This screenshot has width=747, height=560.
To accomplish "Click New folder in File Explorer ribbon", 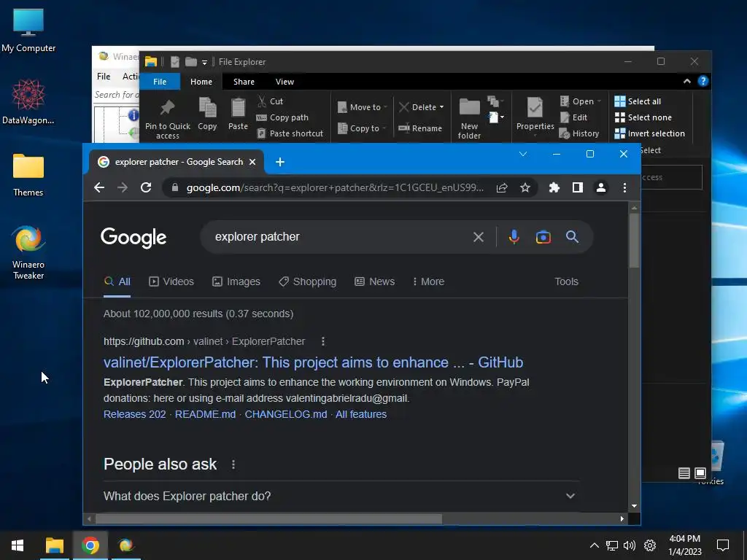I will [x=469, y=119].
